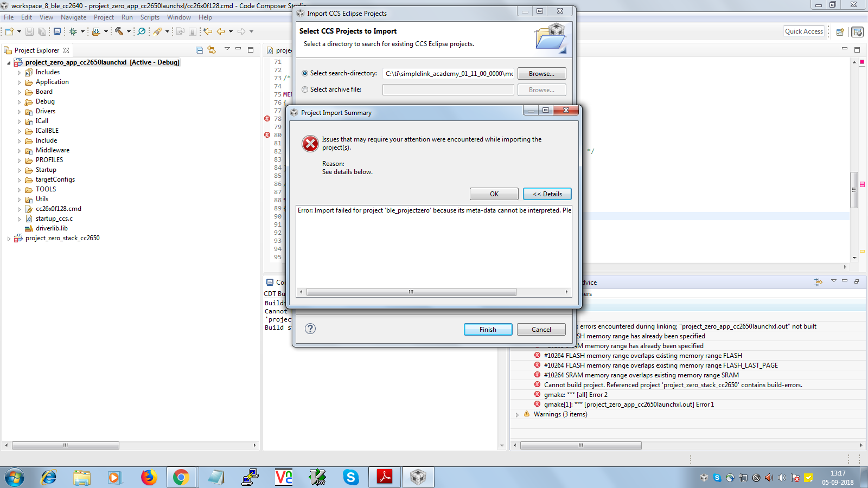Open the Project menu
The image size is (868, 488).
click(x=104, y=17)
